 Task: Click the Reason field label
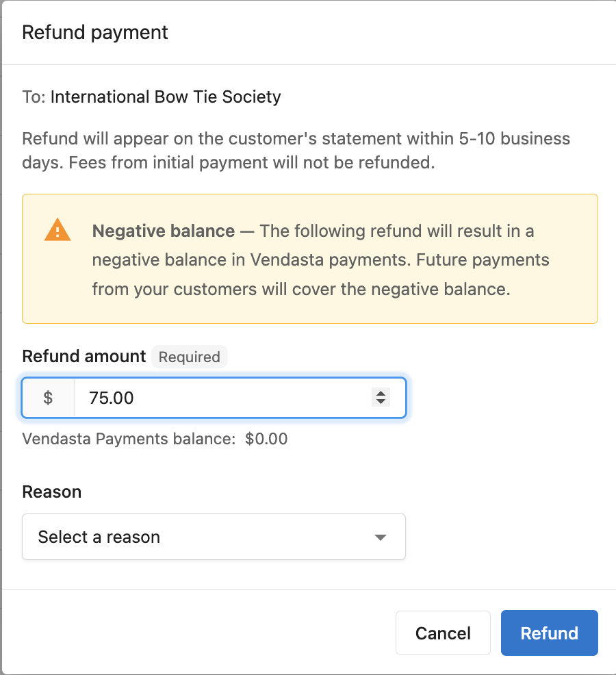point(51,492)
